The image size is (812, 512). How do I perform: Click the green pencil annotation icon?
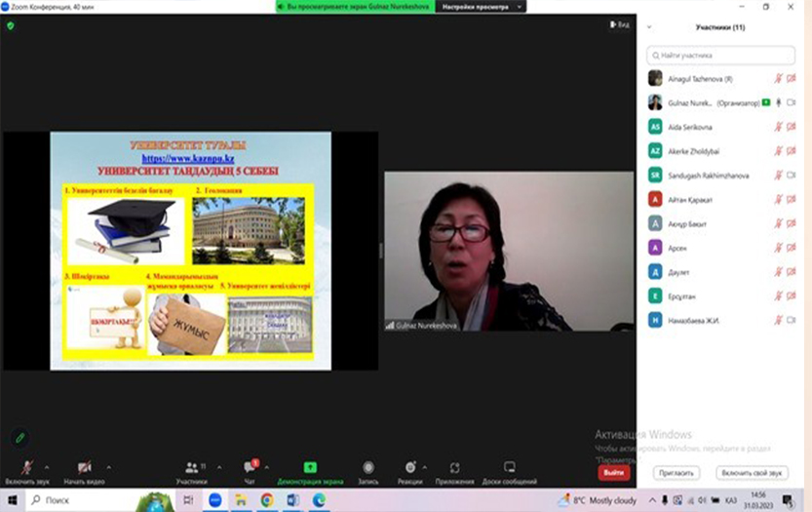[19, 438]
